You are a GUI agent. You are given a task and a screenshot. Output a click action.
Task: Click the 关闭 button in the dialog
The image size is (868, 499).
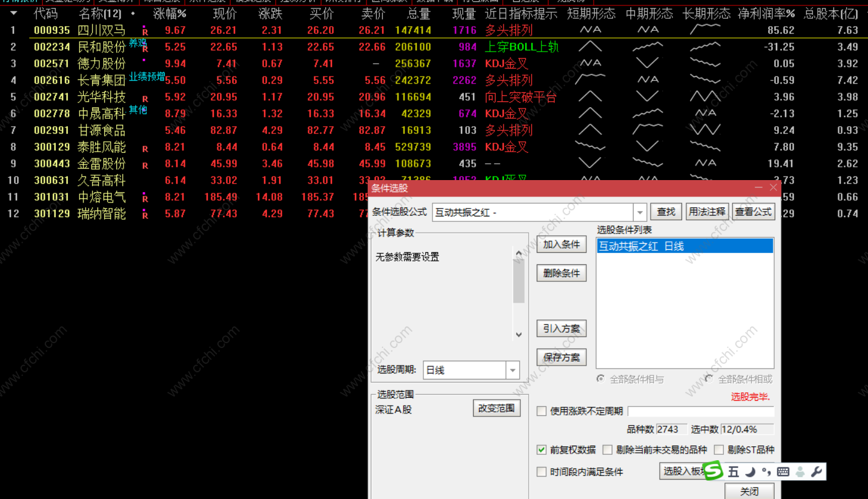pos(749,491)
